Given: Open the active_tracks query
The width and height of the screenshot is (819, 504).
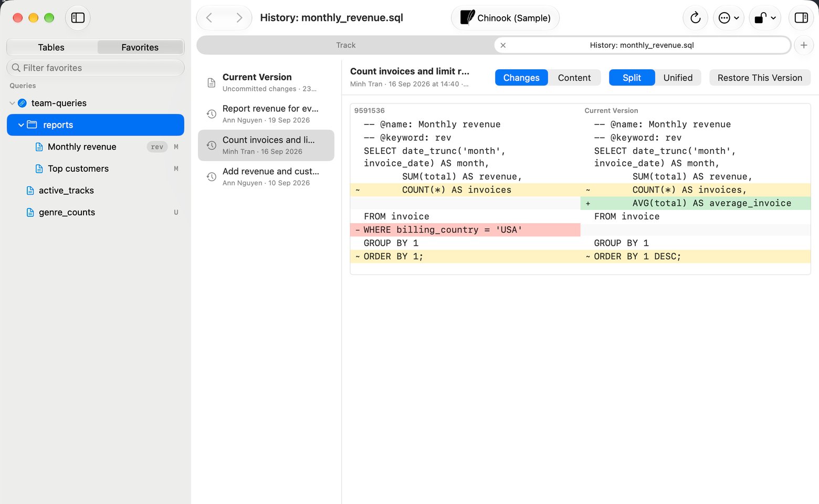Looking at the screenshot, I should tap(66, 191).
